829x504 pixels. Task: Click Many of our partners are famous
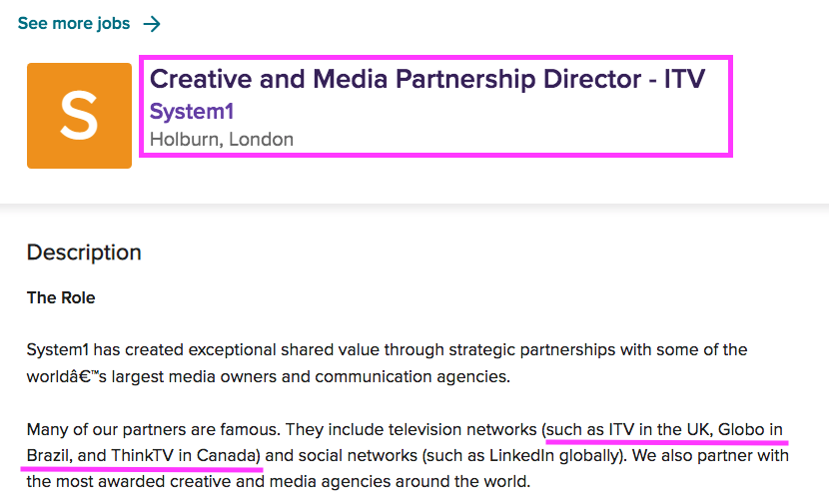click(x=154, y=429)
